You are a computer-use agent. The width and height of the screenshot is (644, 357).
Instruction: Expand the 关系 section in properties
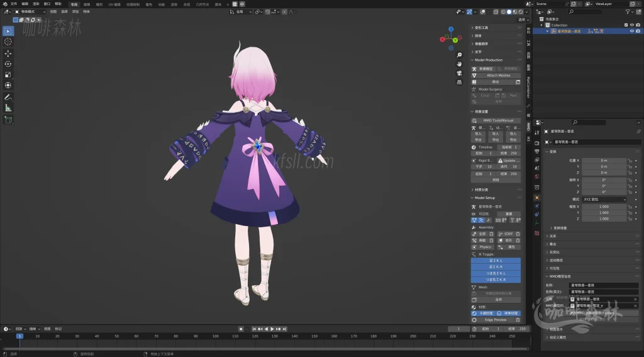pyautogui.click(x=553, y=236)
